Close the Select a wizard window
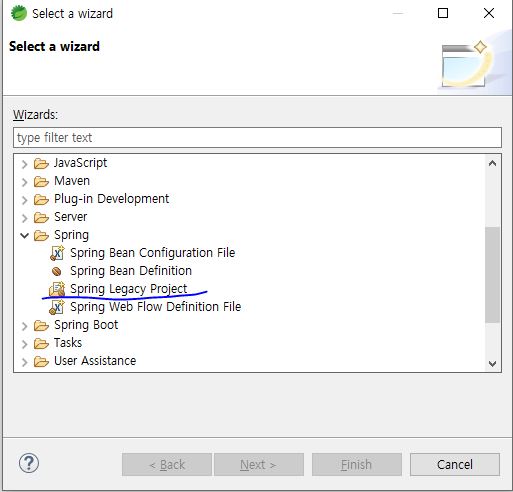 coord(489,13)
